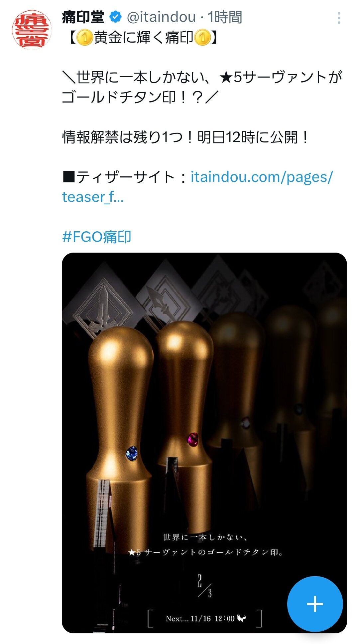The width and height of the screenshot is (359, 644).
Task: Open the three-dot more options menu
Action: click(x=339, y=18)
